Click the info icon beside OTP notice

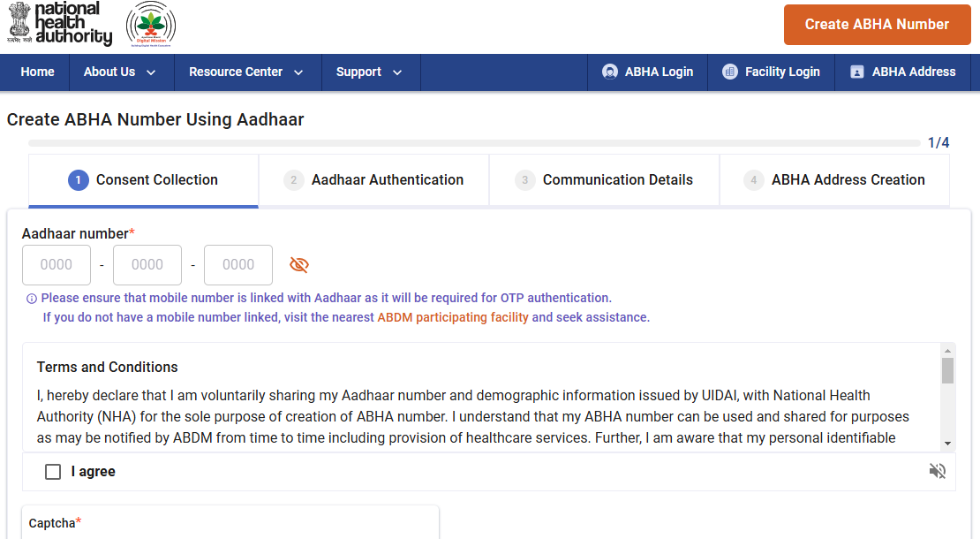click(x=31, y=299)
